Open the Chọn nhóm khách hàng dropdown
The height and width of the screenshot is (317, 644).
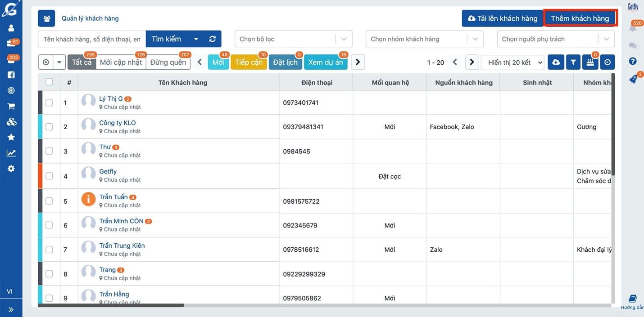(x=424, y=39)
